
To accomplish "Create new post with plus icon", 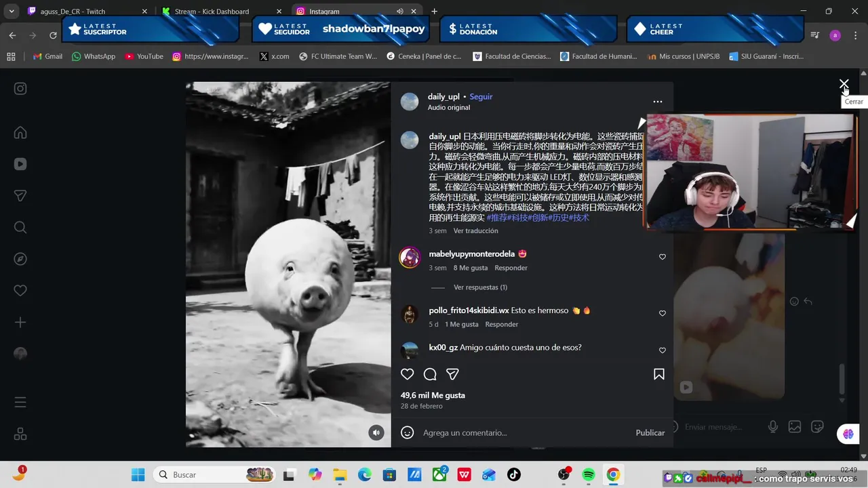I will point(20,323).
